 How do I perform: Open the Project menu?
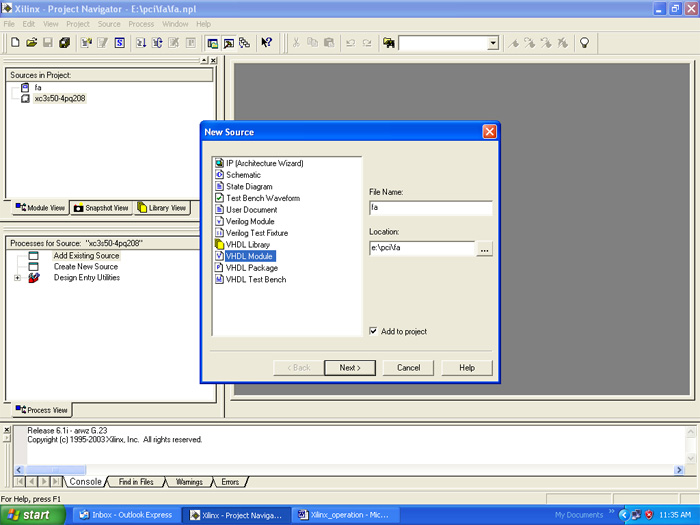tap(78, 24)
